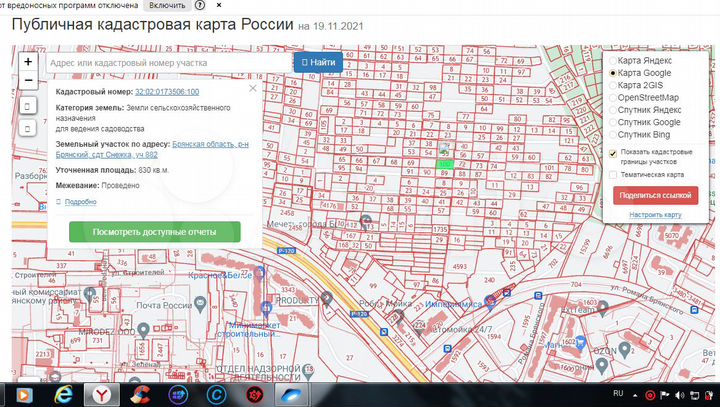
Task: Select the Карта 2GIS radio option
Action: point(613,85)
